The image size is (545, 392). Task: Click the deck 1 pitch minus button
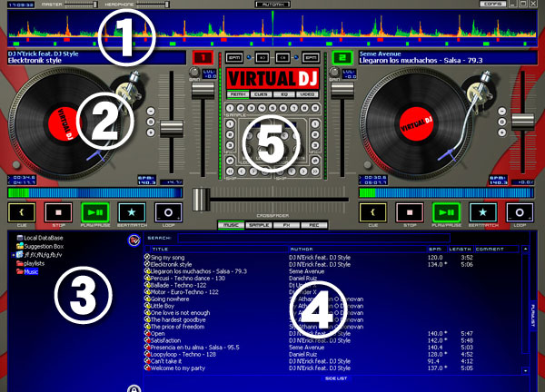coord(151,111)
